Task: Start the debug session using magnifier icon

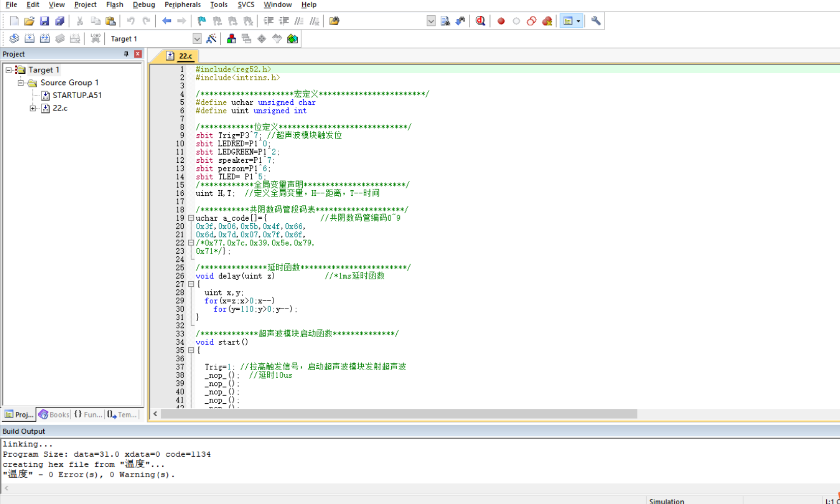Action: [480, 21]
